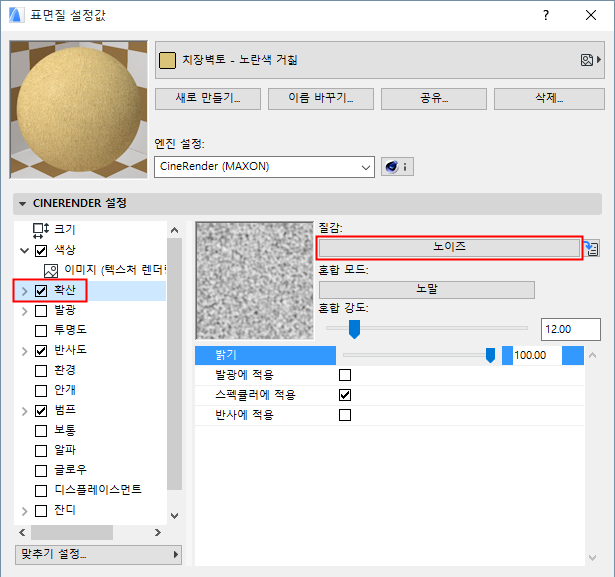The height and width of the screenshot is (577, 615).
Task: Collapse the 색상 tree node
Action: pyautogui.click(x=25, y=251)
